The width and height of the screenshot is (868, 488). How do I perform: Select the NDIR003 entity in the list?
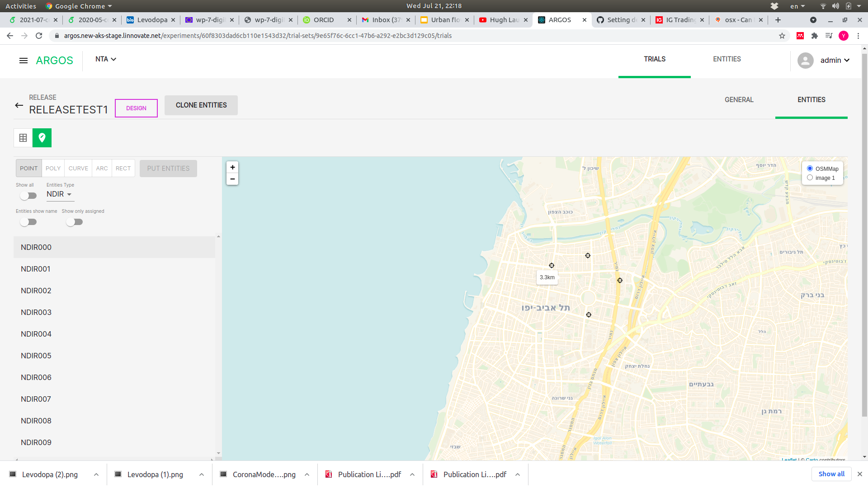pyautogui.click(x=36, y=312)
